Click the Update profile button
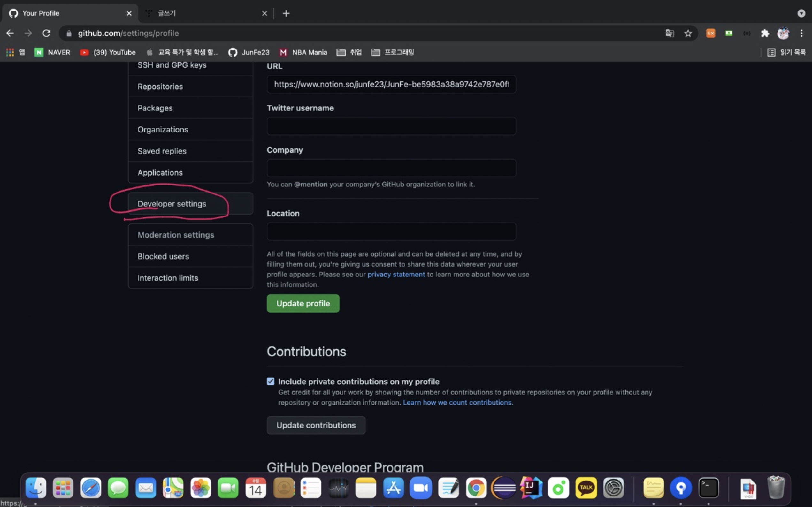The height and width of the screenshot is (507, 812). 303,303
